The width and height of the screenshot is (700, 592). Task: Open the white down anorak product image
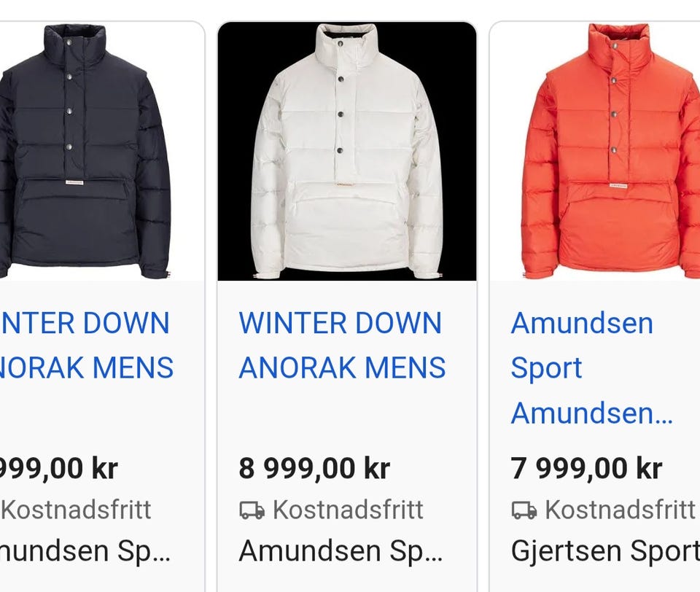pos(347,152)
